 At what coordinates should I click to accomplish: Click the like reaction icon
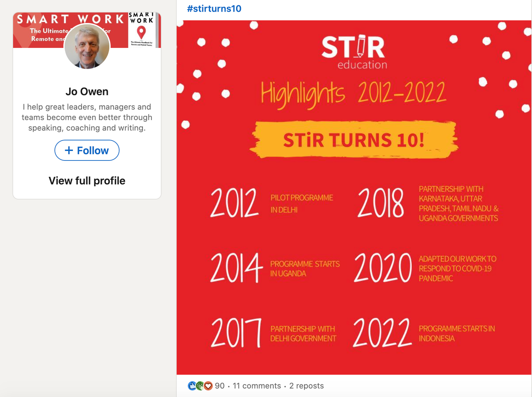pyautogui.click(x=192, y=386)
